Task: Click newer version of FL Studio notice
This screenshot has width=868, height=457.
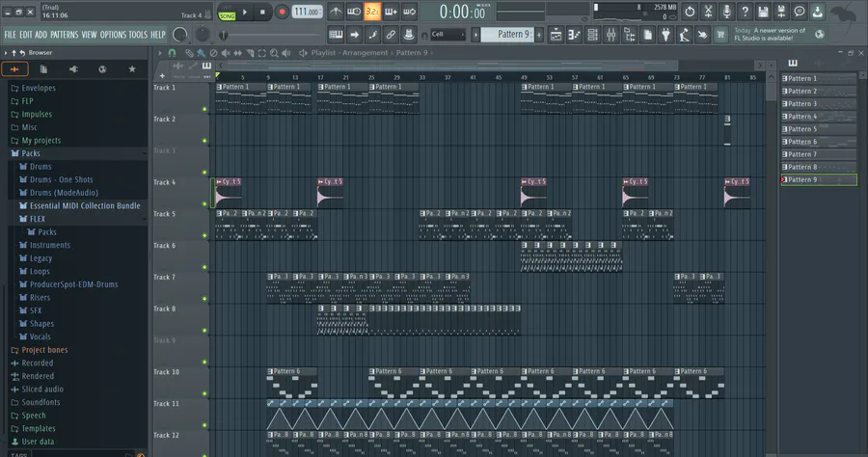Action: [x=771, y=35]
